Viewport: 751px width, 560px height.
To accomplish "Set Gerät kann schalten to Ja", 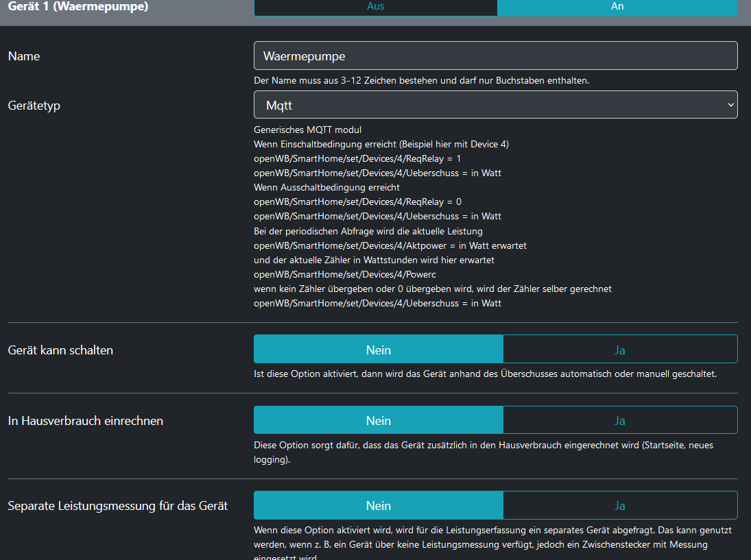I will coord(620,350).
